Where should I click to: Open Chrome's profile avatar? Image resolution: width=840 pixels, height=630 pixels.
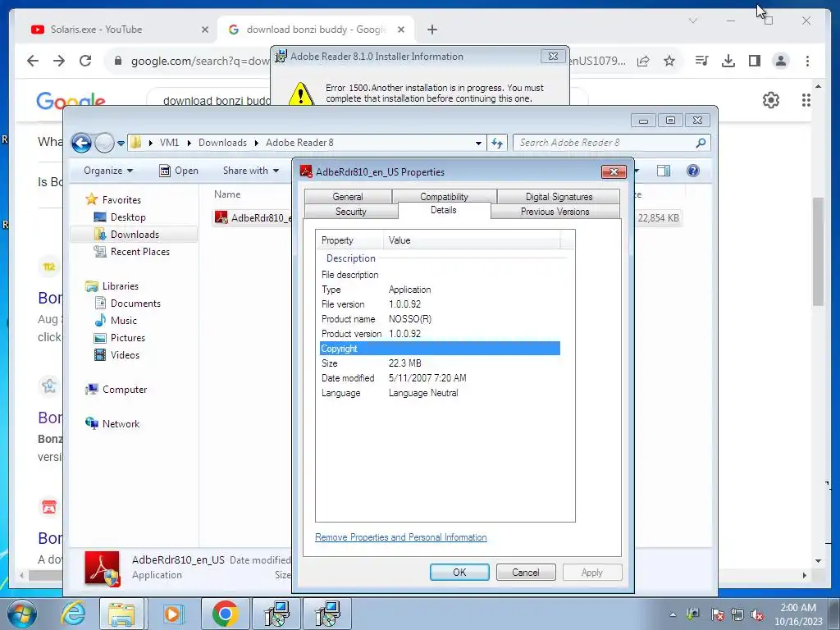tap(781, 61)
